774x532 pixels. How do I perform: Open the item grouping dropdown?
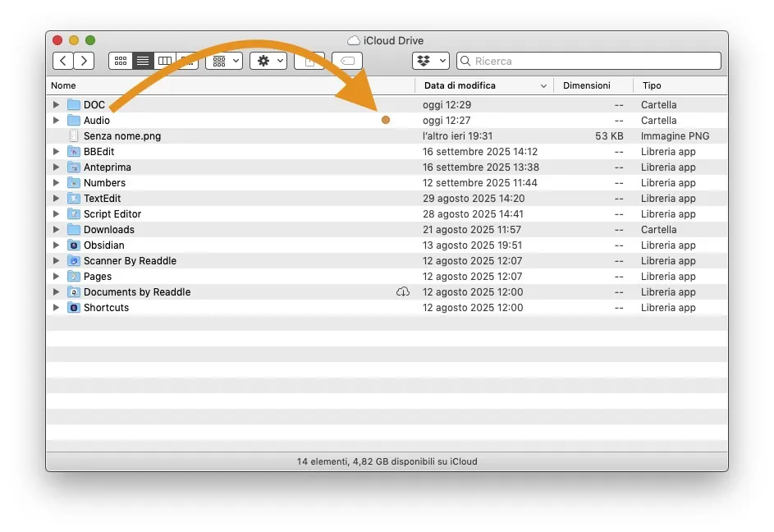pos(223,61)
